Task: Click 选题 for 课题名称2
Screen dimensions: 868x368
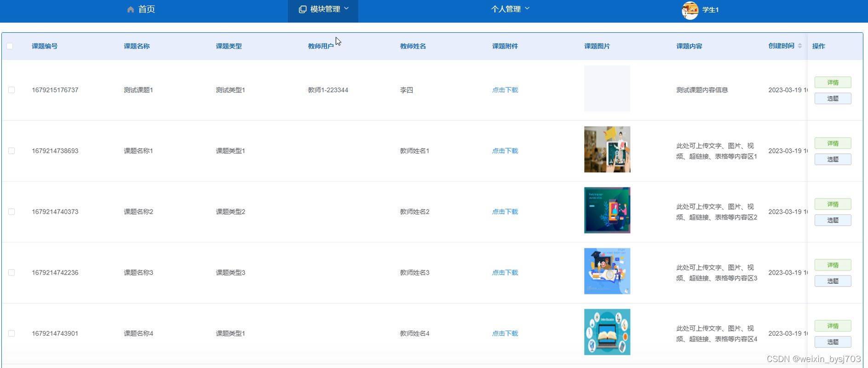Action: click(x=833, y=220)
